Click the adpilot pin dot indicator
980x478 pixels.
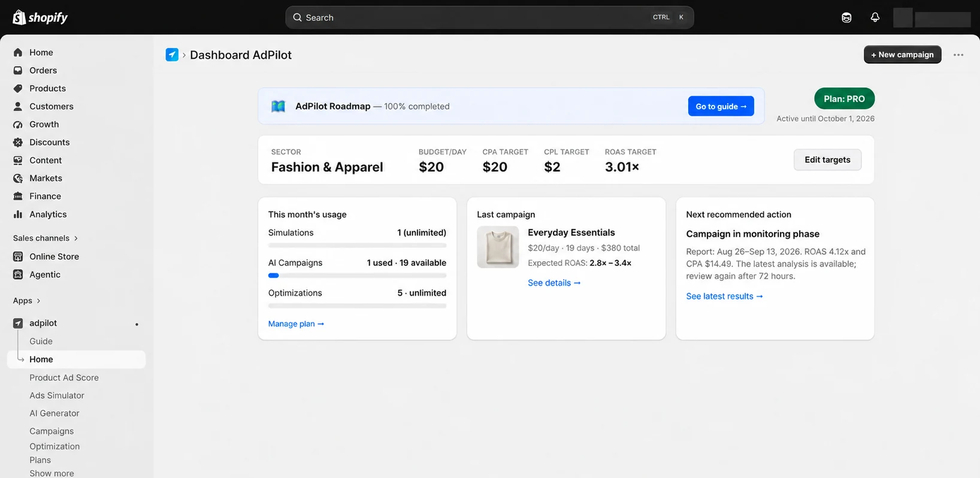(137, 325)
